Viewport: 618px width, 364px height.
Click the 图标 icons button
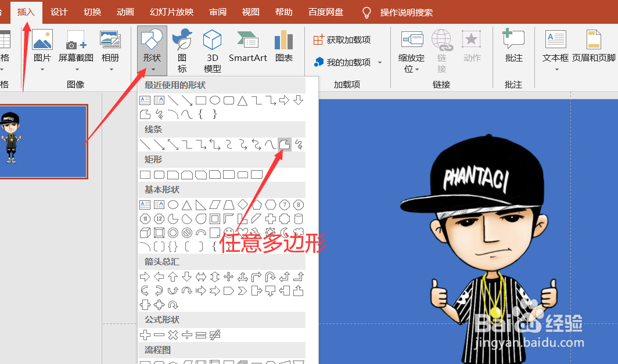182,51
